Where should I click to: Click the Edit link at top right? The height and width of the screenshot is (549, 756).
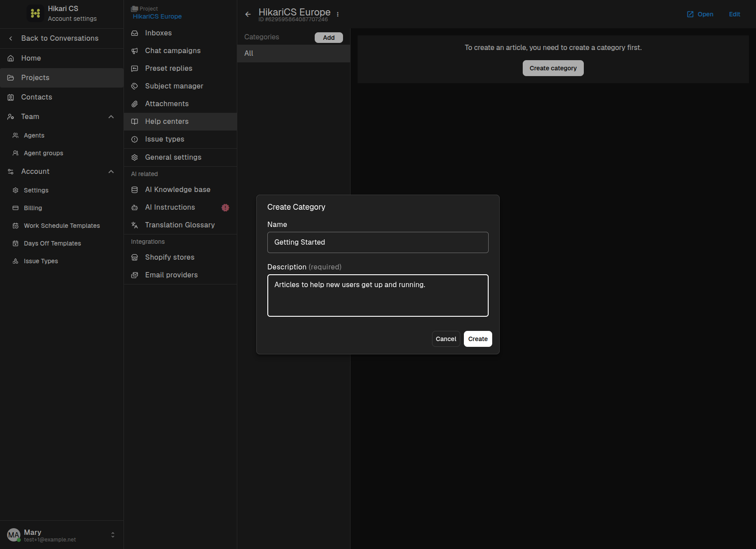(734, 14)
